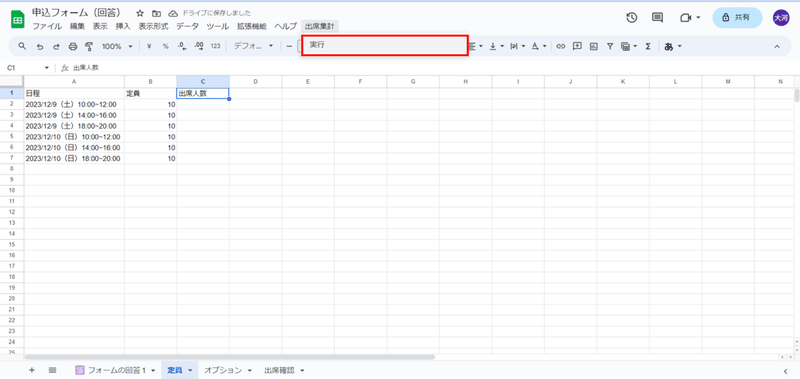Apply percent format
Viewport: 800px width, 379px height.
click(165, 46)
